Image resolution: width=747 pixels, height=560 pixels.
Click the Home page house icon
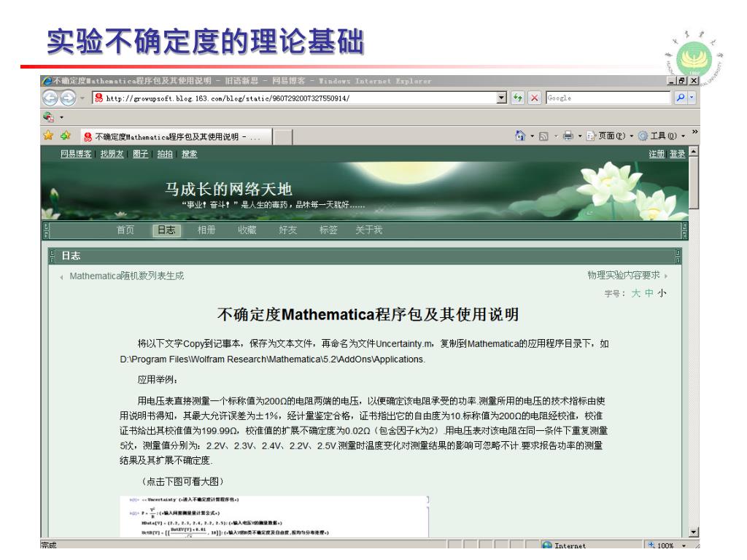[520, 136]
